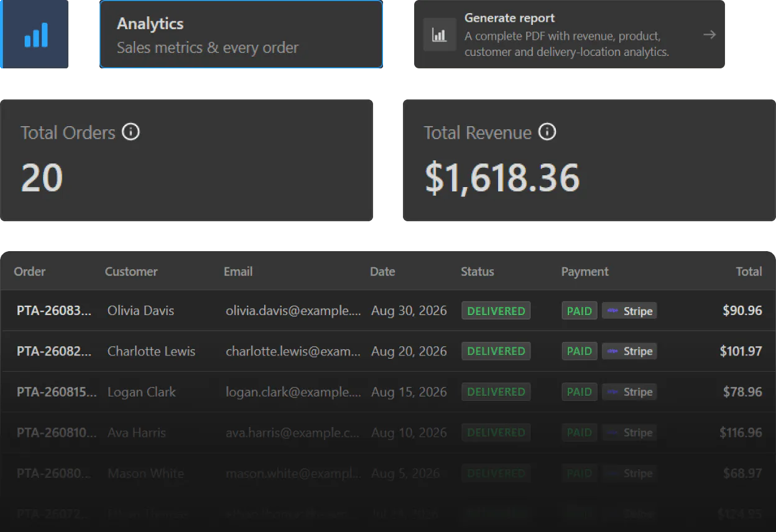
Task: Click Stripe badge in Olivia Davis row
Action: click(629, 311)
